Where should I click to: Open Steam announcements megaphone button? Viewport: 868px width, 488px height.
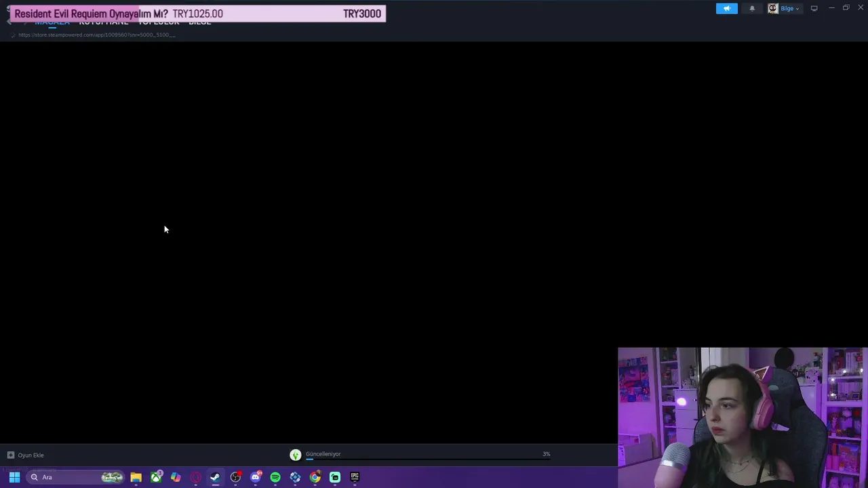pos(726,8)
